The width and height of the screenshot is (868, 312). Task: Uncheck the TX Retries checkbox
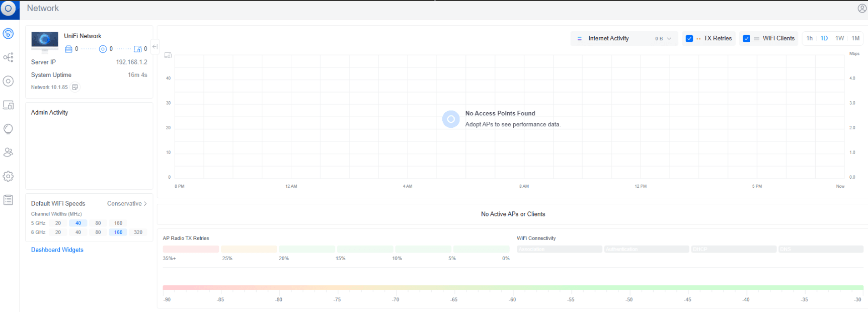(689, 39)
